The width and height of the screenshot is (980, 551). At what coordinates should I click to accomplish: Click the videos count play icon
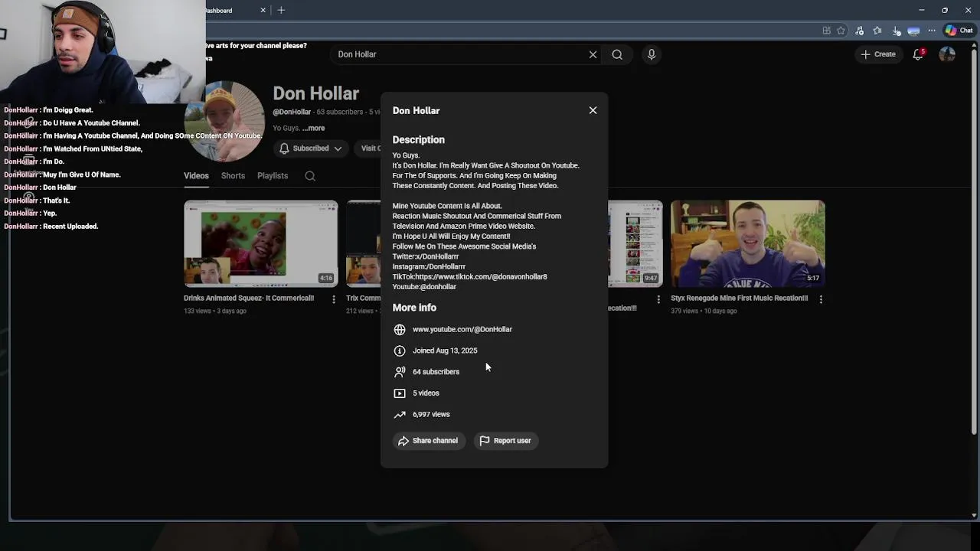400,393
